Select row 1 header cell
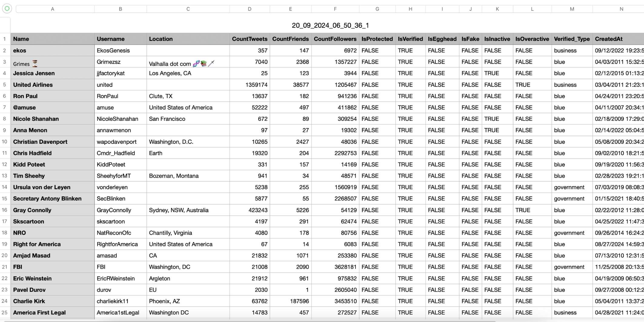This screenshot has height=322, width=644. (x=4, y=39)
